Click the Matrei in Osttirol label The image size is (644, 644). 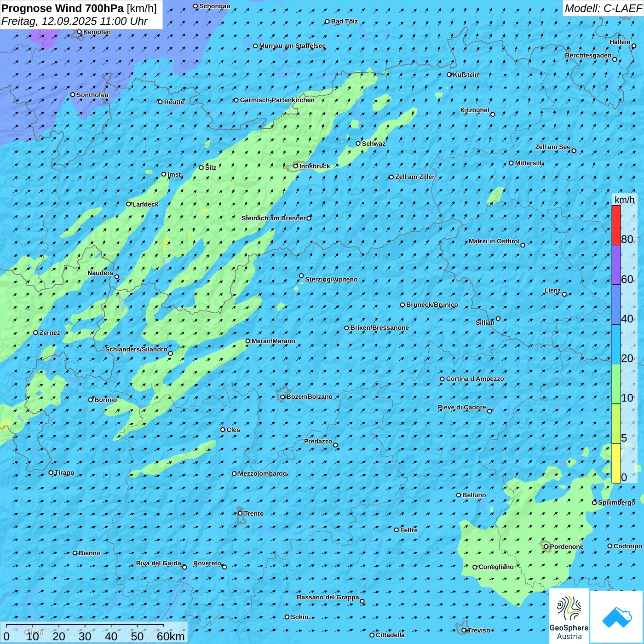coord(494,241)
